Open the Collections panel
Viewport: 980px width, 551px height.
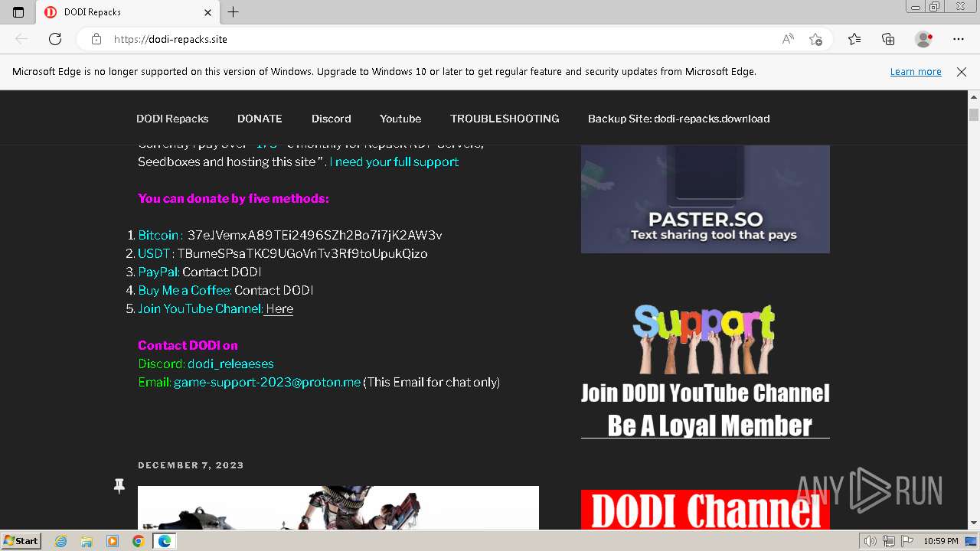pos(888,39)
